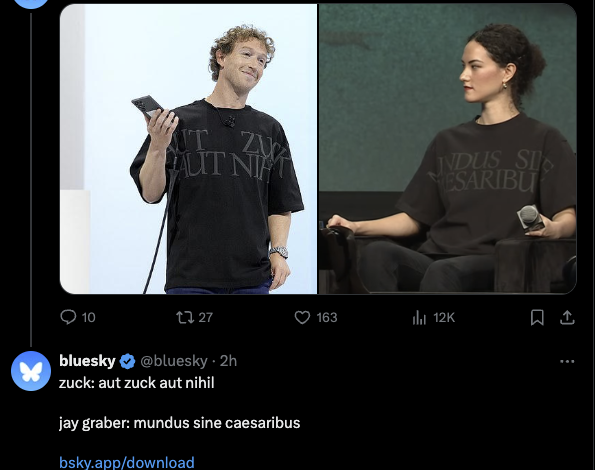Click the 'jay graber: mundus sine caesaribus' line
Viewport: 595px width, 470px height.
(179, 423)
